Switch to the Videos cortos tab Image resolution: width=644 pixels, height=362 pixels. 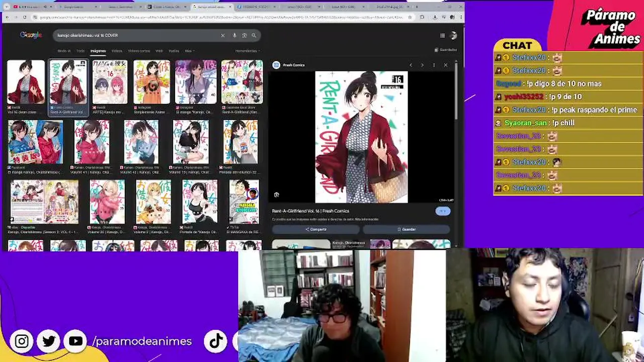click(139, 51)
